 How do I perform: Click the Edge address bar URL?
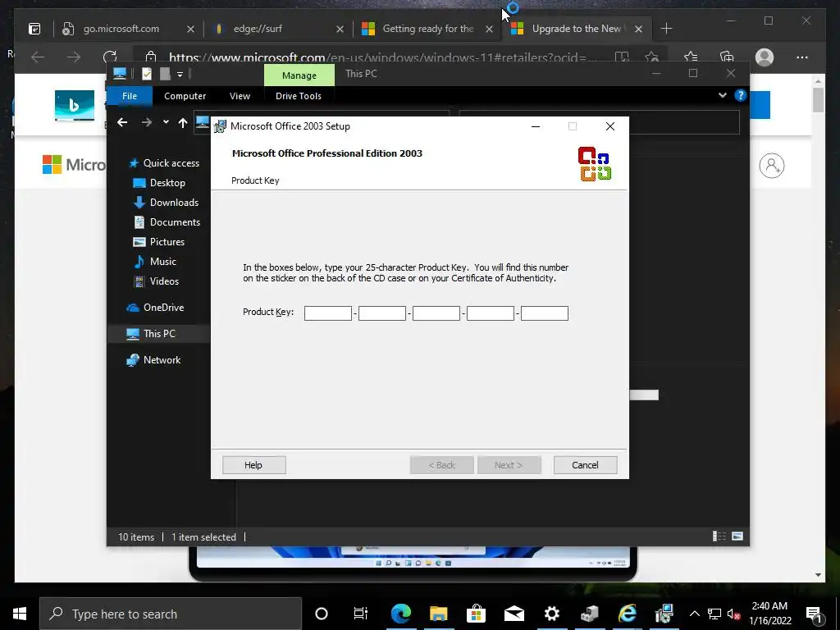click(x=382, y=57)
